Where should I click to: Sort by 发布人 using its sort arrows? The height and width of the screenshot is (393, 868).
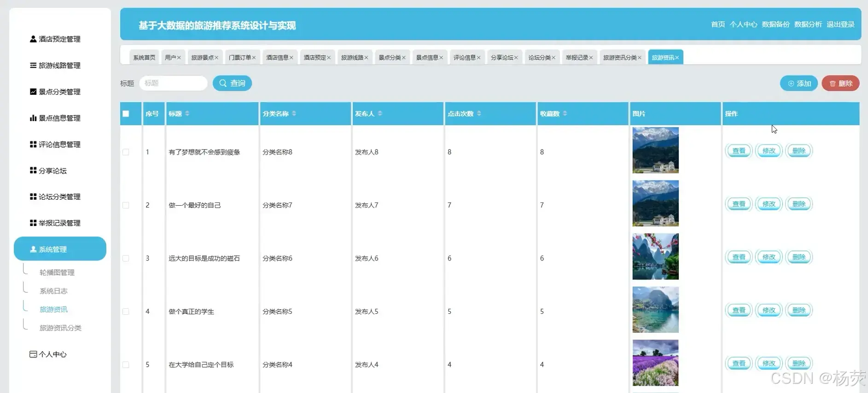pos(380,114)
